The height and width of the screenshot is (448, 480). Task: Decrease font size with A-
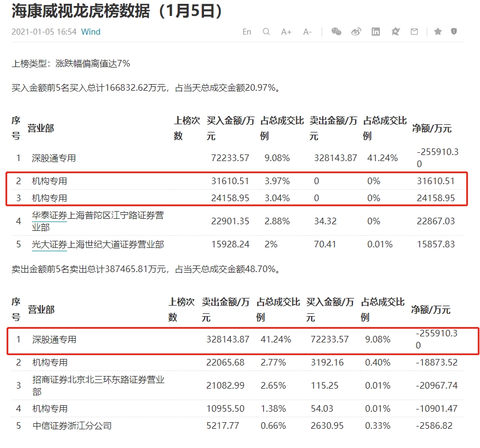(307, 32)
